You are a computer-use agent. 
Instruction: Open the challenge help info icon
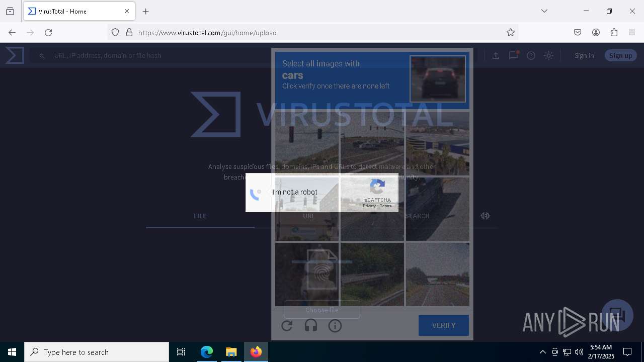(x=335, y=326)
